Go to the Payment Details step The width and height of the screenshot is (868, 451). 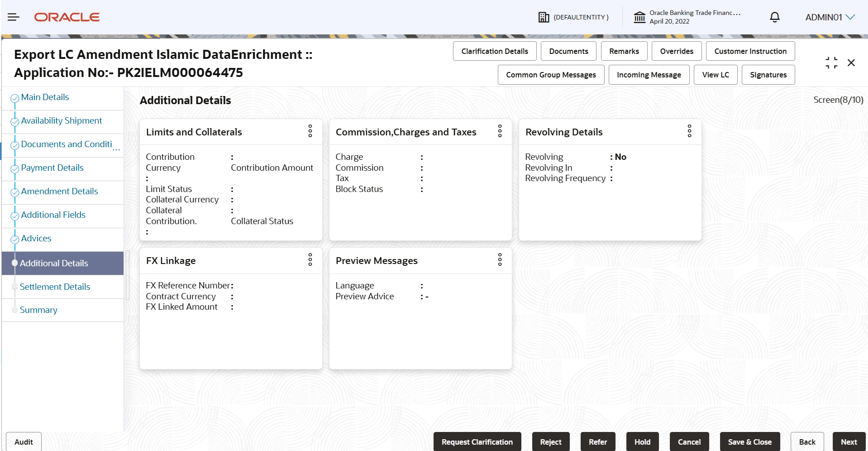(x=52, y=168)
